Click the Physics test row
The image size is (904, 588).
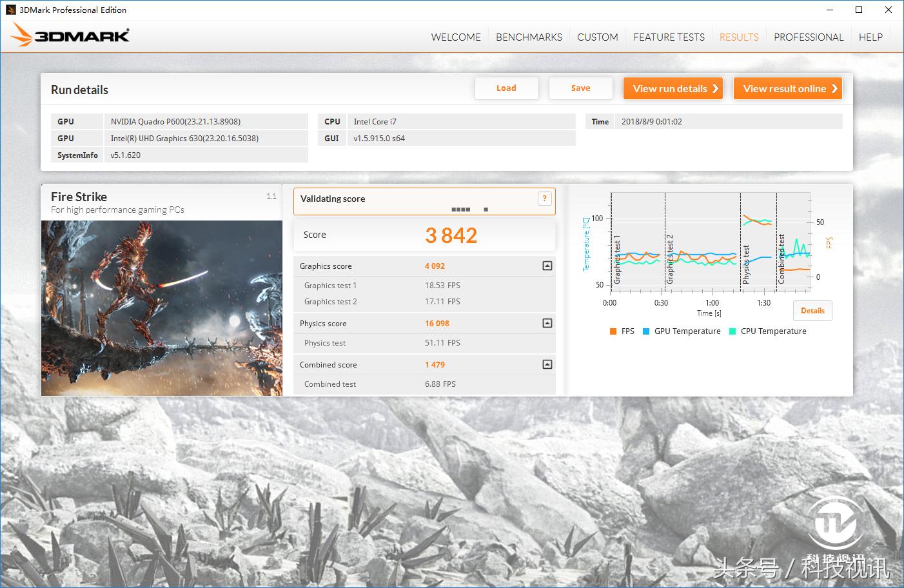424,342
